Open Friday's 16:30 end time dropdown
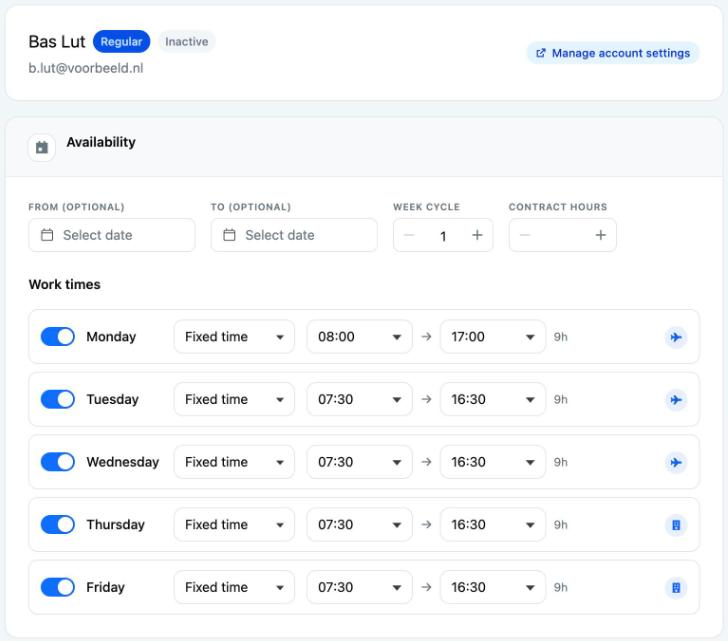 493,587
